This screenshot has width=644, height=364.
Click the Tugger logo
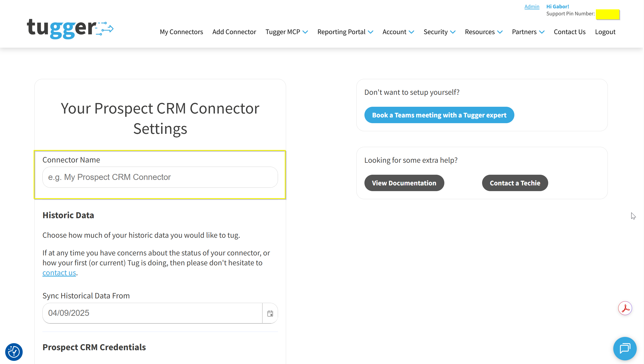70,29
